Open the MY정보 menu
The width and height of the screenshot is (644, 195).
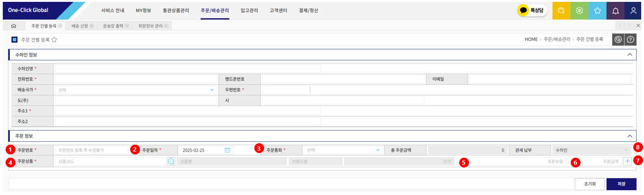pyautogui.click(x=143, y=10)
